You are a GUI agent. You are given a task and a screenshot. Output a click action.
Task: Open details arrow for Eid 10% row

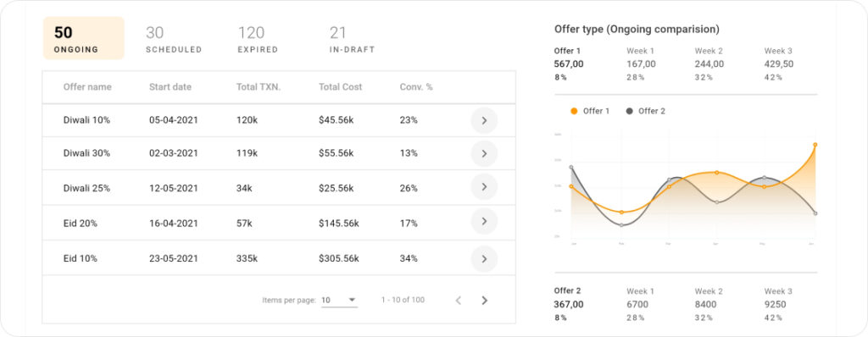pos(484,258)
